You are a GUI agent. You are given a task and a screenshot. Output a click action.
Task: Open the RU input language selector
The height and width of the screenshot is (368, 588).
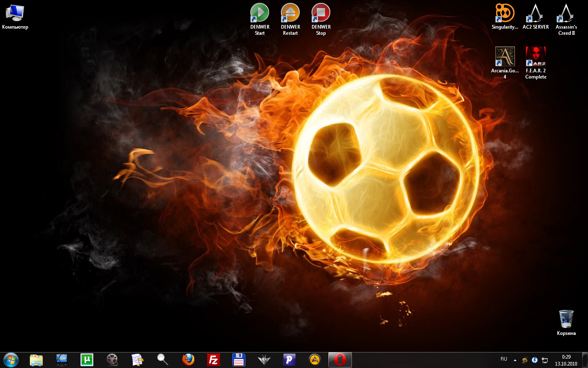coord(504,359)
